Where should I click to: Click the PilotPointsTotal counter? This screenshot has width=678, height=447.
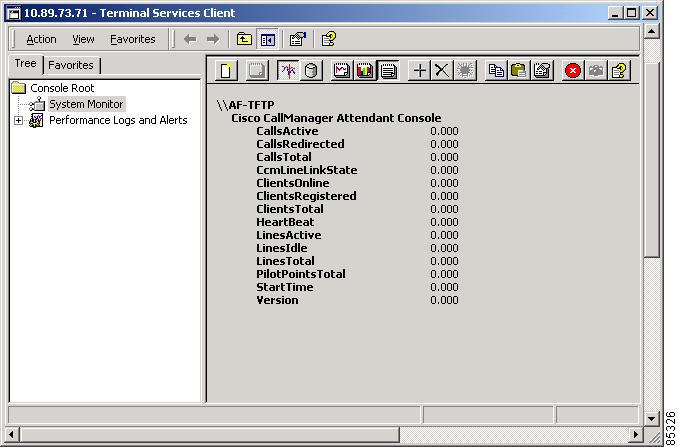click(301, 274)
